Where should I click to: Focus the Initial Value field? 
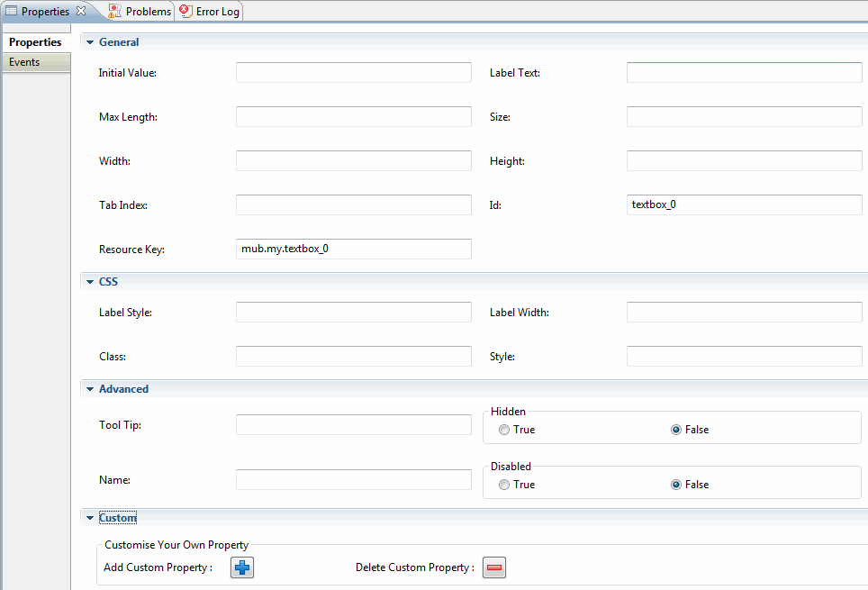[354, 73]
